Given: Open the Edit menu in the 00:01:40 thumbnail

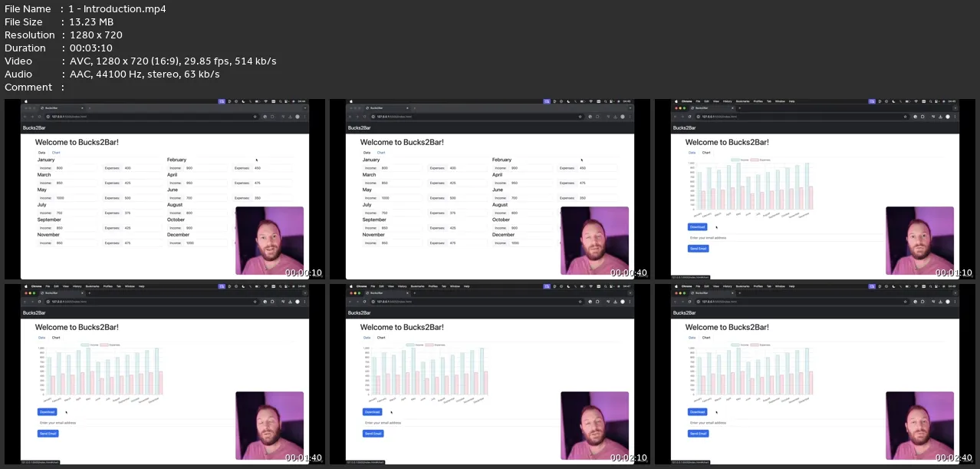Looking at the screenshot, I should click(56, 286).
